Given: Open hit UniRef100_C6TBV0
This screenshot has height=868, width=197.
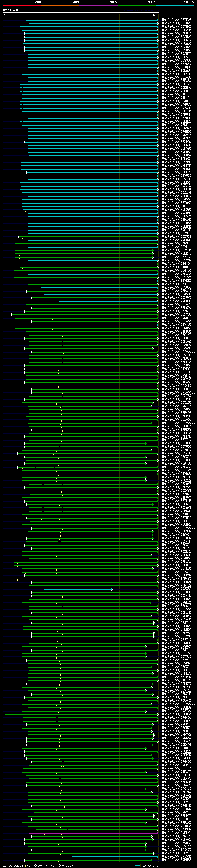Looking at the screenshot, I should tap(176, 23).
